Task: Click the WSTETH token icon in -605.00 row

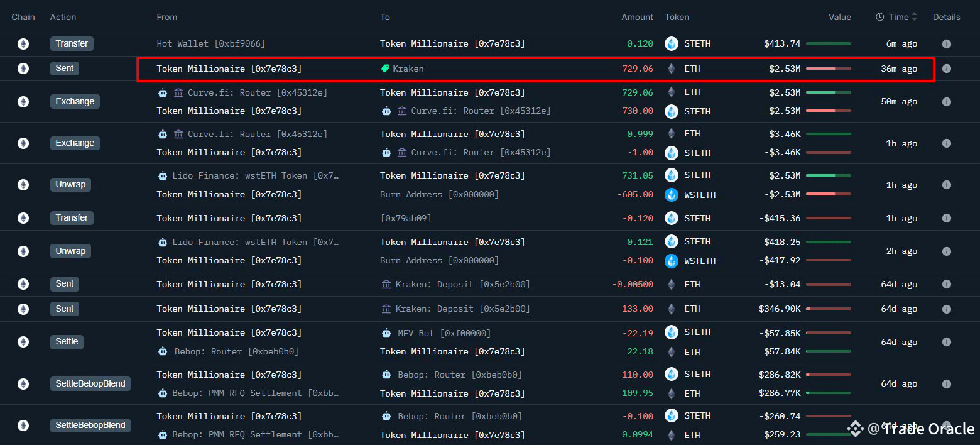Action: click(672, 195)
